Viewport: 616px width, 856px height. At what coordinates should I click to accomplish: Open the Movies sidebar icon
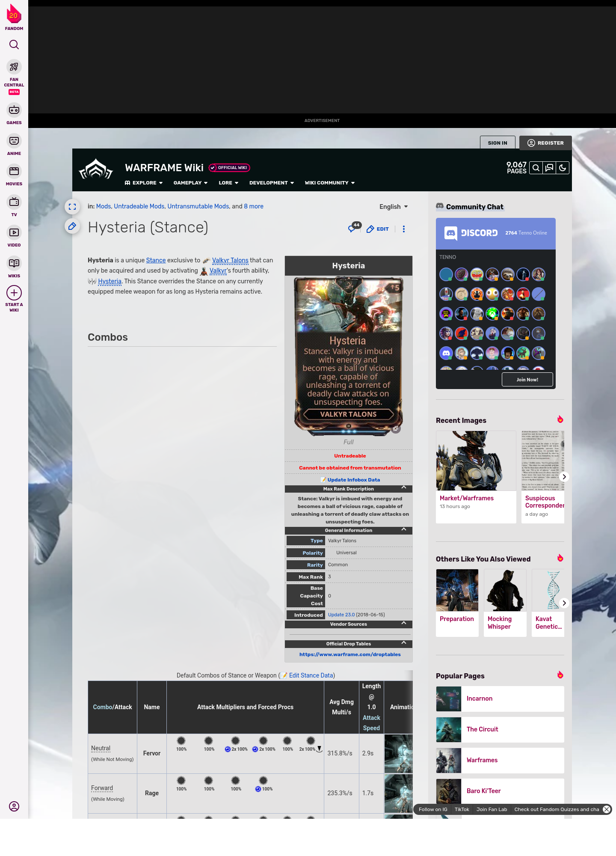click(14, 171)
